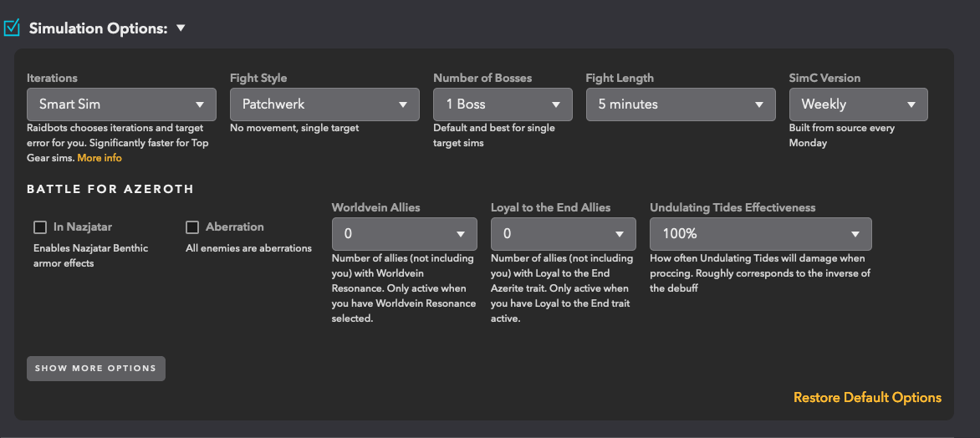Collapse the Simulation Options triangle
This screenshot has height=438, width=980.
pyautogui.click(x=181, y=28)
